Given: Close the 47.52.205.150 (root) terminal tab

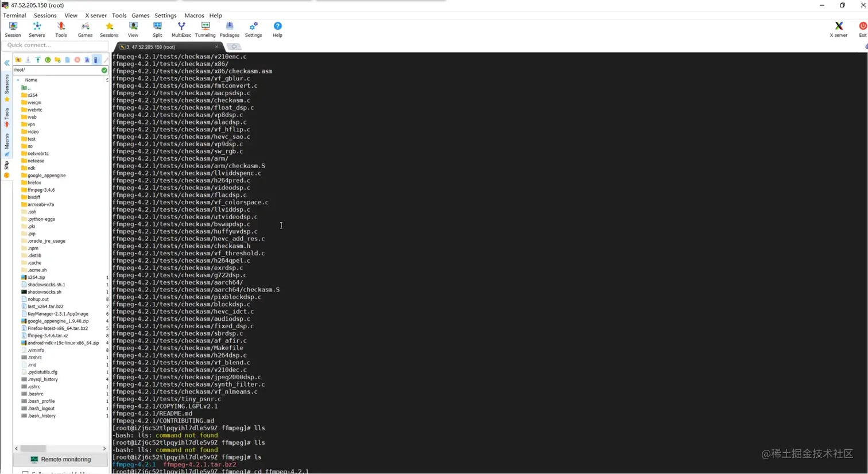Looking at the screenshot, I should (216, 46).
